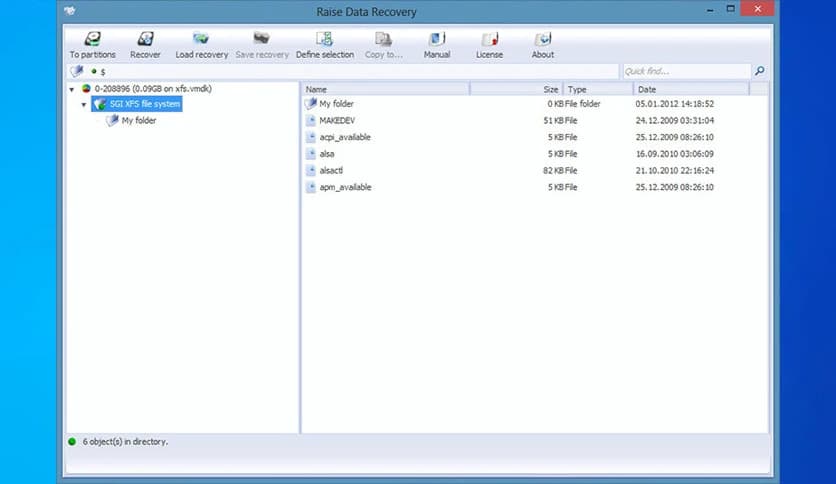Click the disk icon next to 0-208896
The height and width of the screenshot is (484, 836).
point(86,88)
